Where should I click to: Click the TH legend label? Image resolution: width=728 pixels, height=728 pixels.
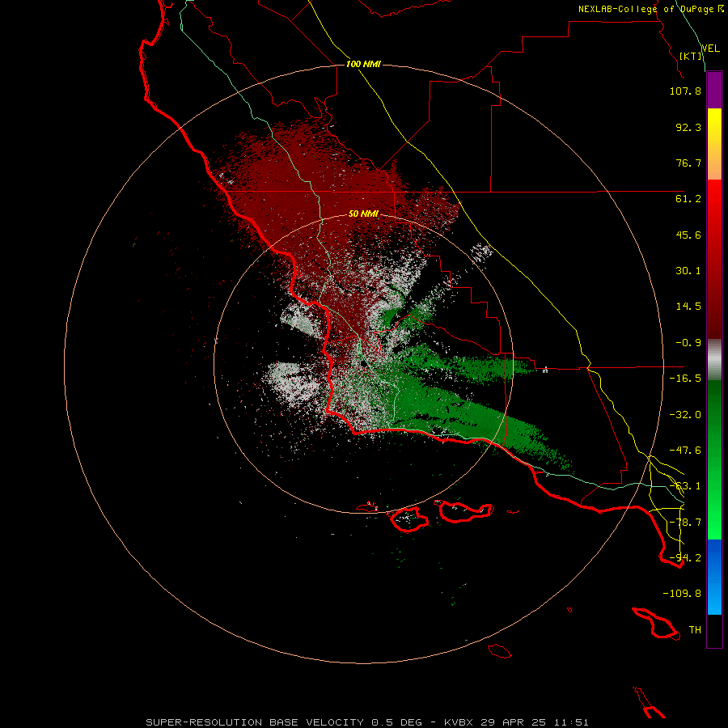point(695,630)
